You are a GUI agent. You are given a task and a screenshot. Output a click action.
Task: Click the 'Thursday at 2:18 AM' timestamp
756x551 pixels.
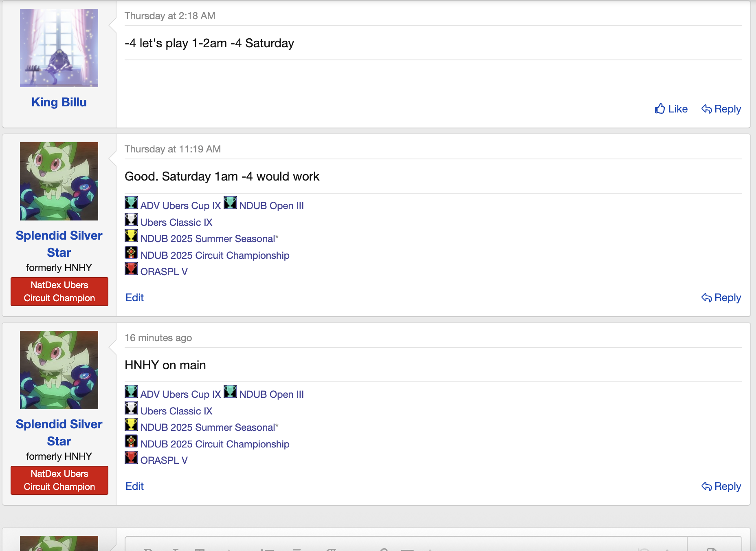170,16
